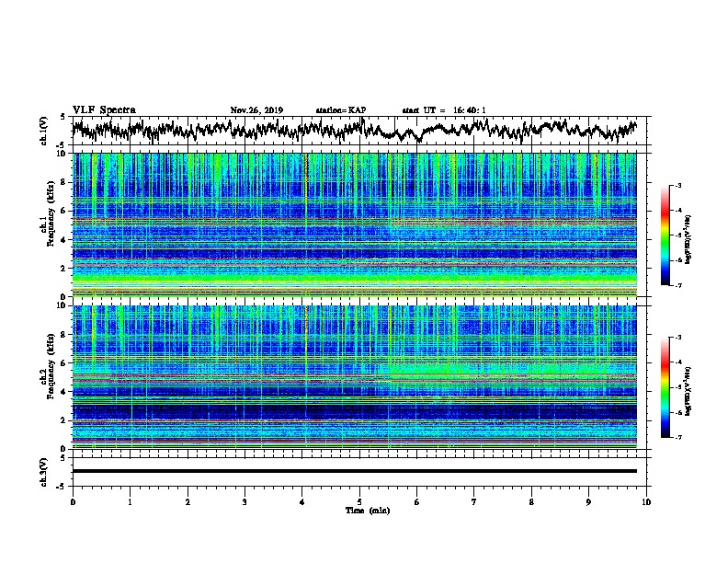Click the ch.1 color bar PSD unit label
This screenshot has width=728, height=563.
pyautogui.click(x=688, y=240)
